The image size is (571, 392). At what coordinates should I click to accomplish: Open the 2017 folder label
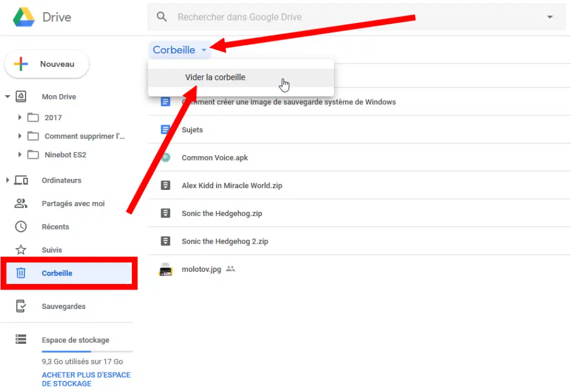point(53,117)
